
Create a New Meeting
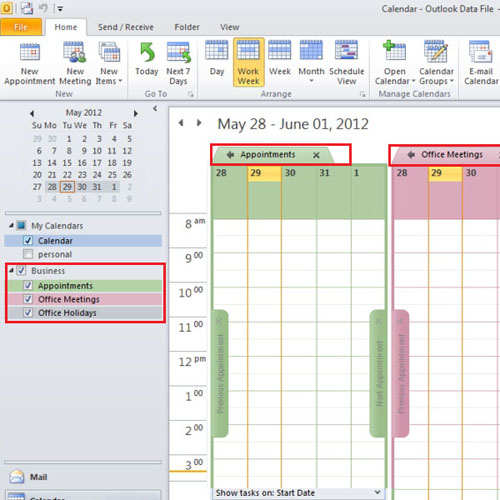pos(75,63)
